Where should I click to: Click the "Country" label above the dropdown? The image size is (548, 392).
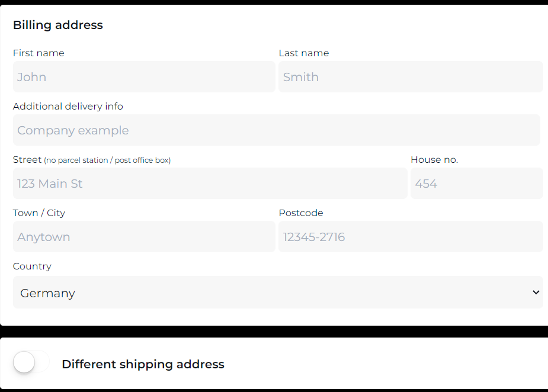click(x=32, y=266)
